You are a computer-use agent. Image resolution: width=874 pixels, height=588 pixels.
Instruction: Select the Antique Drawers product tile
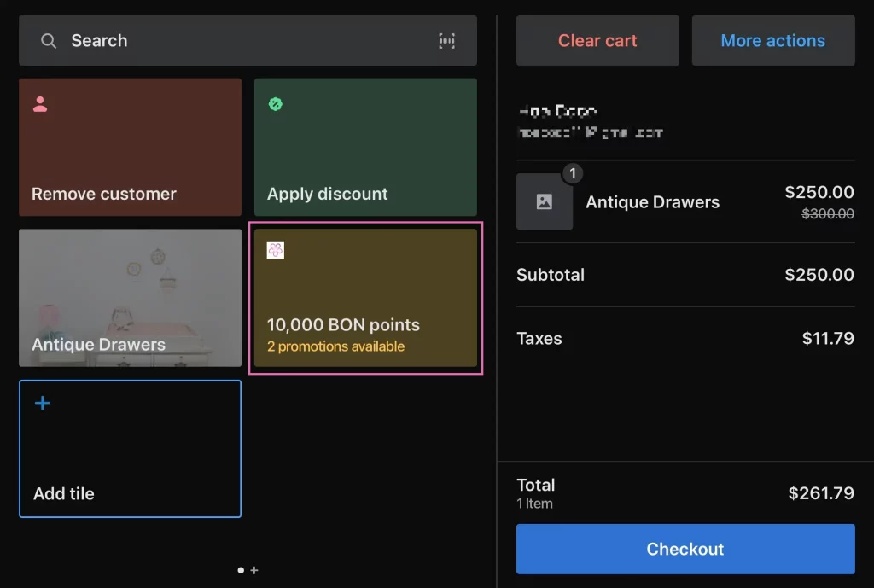pos(130,298)
